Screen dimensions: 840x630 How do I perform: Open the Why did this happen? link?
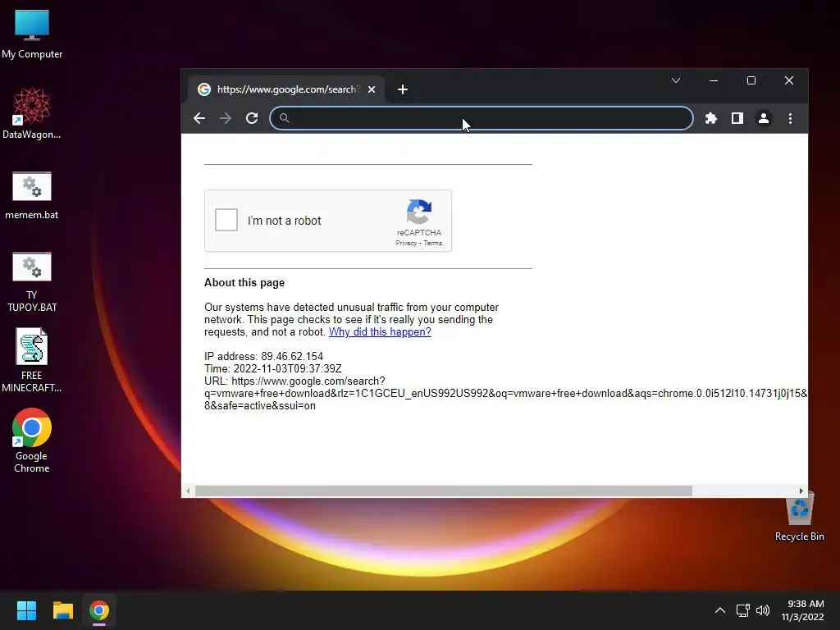[x=380, y=331]
